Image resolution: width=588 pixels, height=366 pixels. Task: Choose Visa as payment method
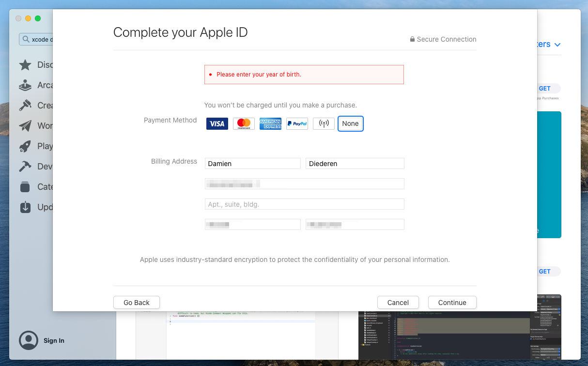(x=217, y=124)
